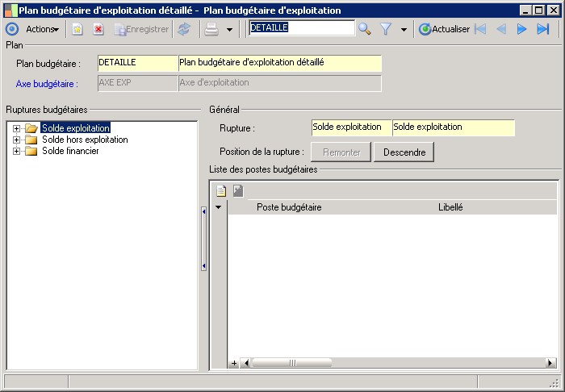Expand the Solde hors exploitation node

pos(16,140)
